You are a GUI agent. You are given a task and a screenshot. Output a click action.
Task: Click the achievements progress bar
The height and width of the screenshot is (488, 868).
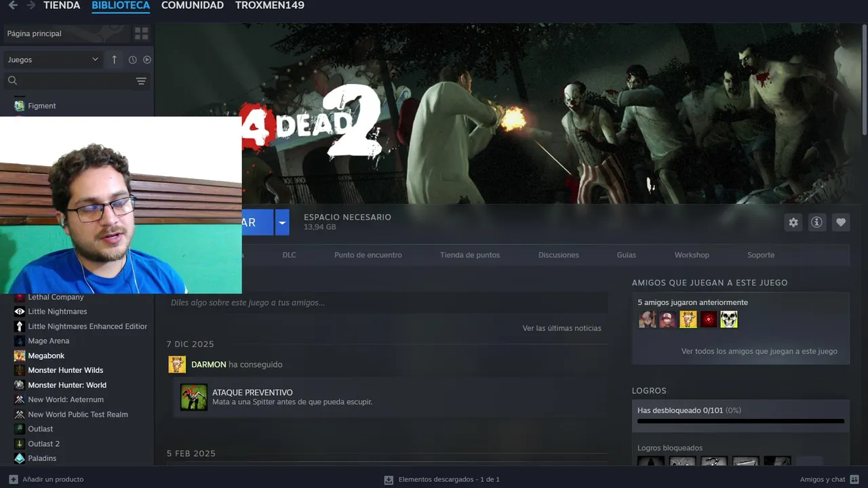point(741,422)
